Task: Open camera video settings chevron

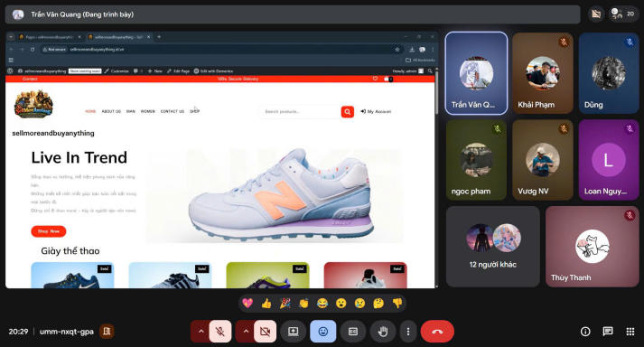Action: (246, 332)
